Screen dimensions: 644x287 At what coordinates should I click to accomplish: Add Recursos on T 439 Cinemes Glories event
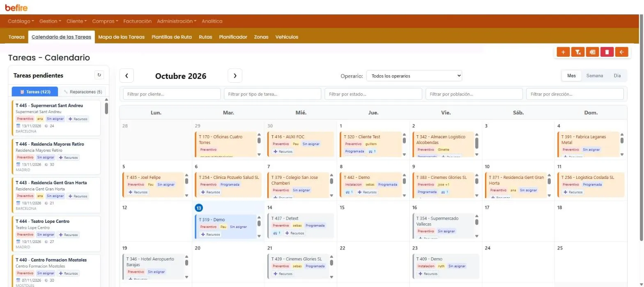coord(283,274)
